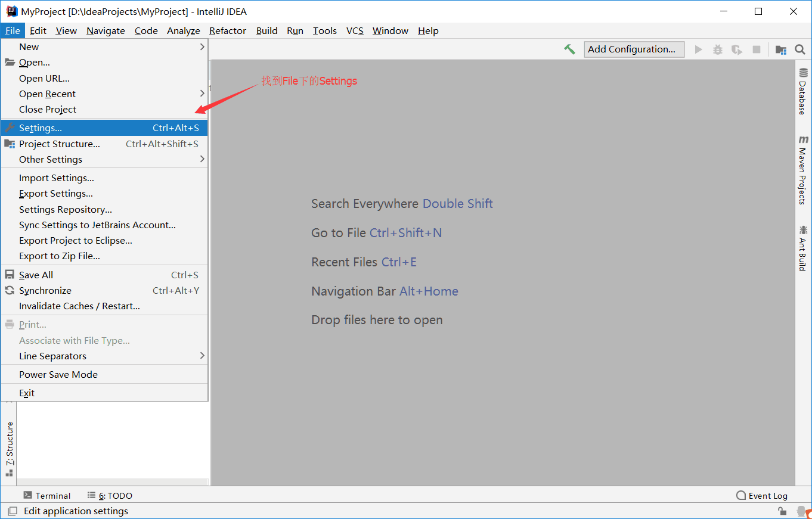Expand the New submenu

coord(104,47)
